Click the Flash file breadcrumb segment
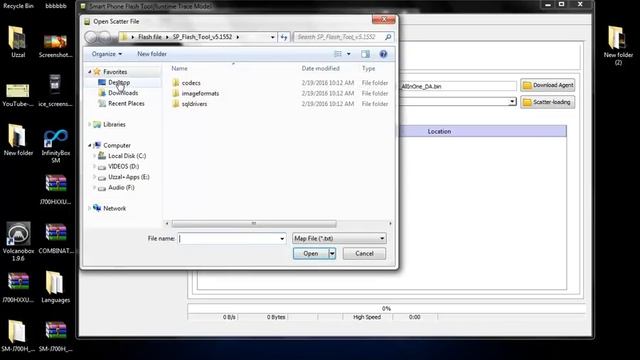Screen dimensions: 640x360 pos(150,37)
